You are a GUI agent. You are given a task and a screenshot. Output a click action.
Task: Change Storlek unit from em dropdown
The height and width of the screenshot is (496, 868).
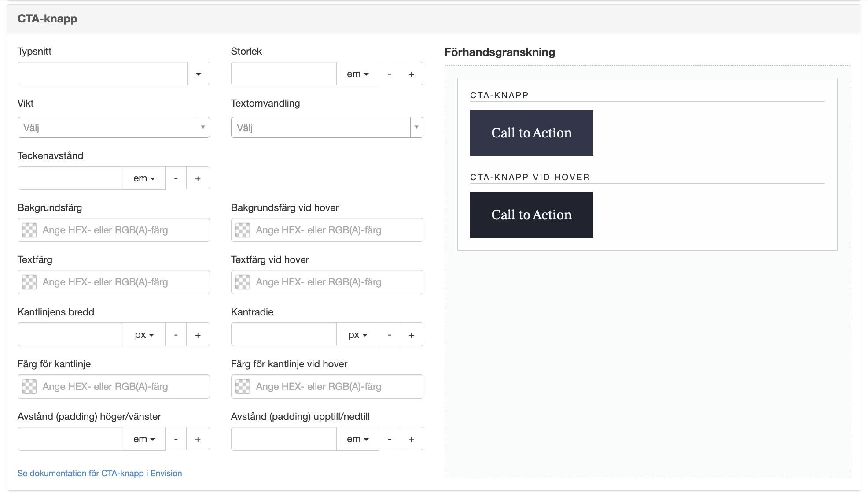click(357, 74)
